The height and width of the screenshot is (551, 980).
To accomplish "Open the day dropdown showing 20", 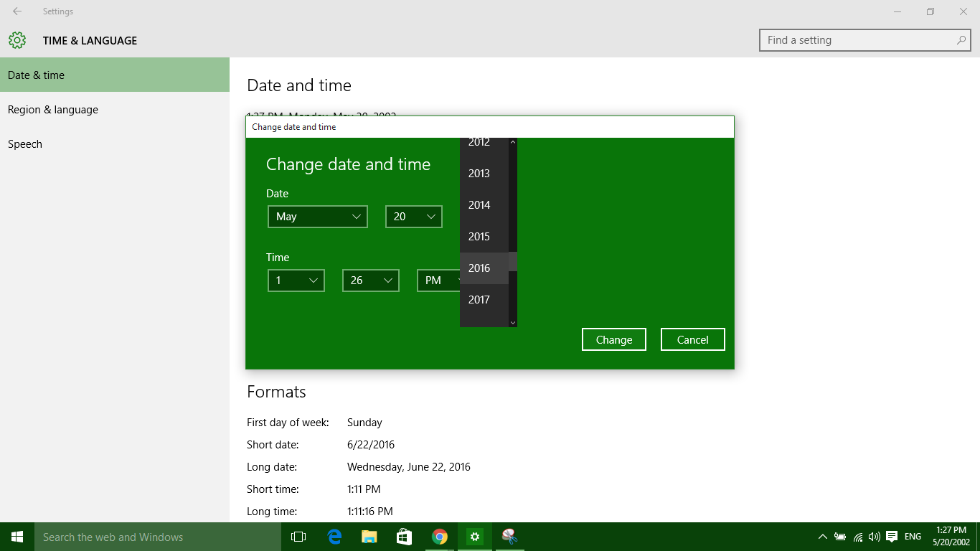I will click(x=413, y=216).
